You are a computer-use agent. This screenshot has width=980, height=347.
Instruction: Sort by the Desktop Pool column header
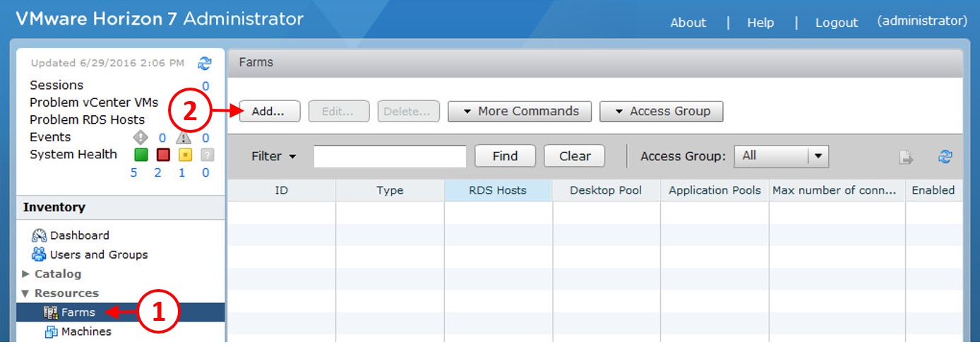[606, 190]
